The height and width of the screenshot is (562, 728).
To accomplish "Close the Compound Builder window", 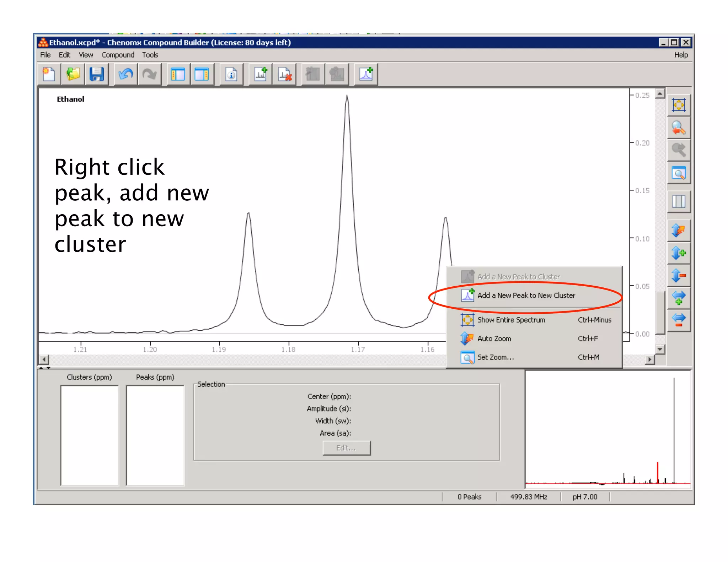I will tap(686, 43).
